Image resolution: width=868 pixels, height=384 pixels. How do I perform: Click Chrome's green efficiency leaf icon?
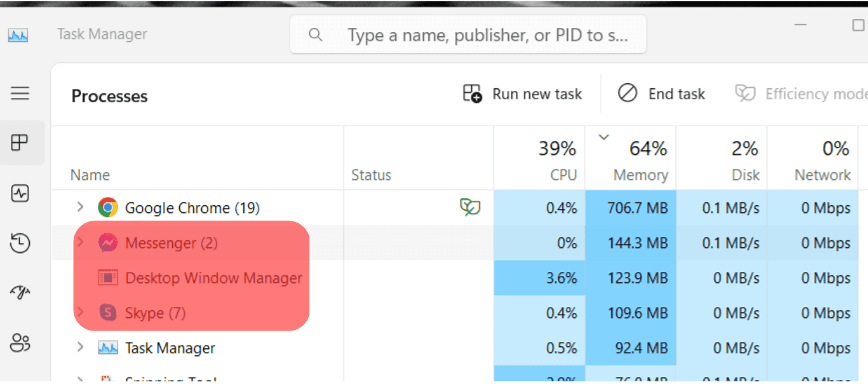point(470,207)
